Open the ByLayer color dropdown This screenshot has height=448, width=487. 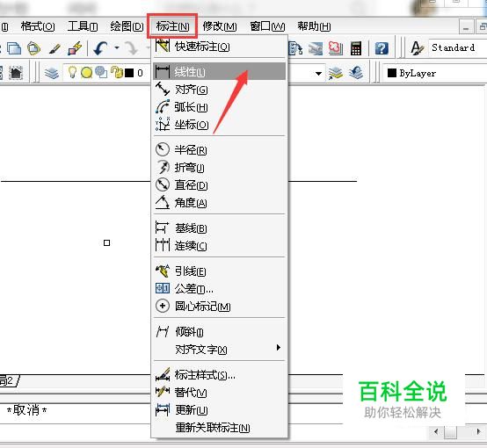coord(435,73)
